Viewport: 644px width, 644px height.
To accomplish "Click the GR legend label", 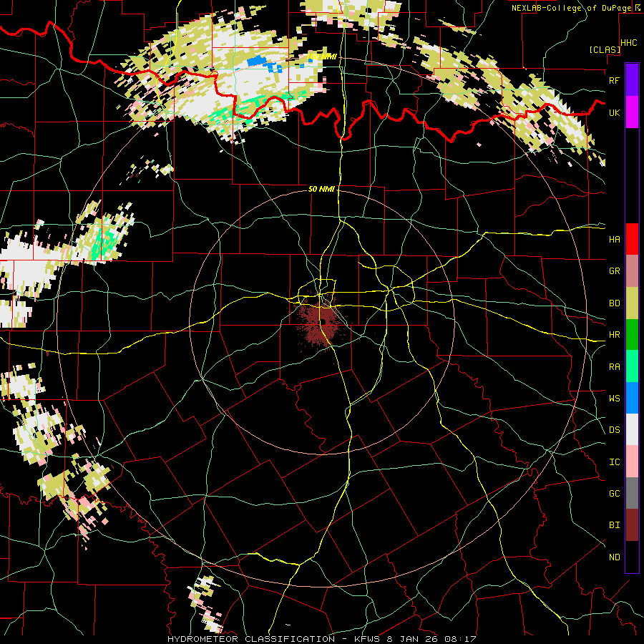I will pyautogui.click(x=614, y=271).
